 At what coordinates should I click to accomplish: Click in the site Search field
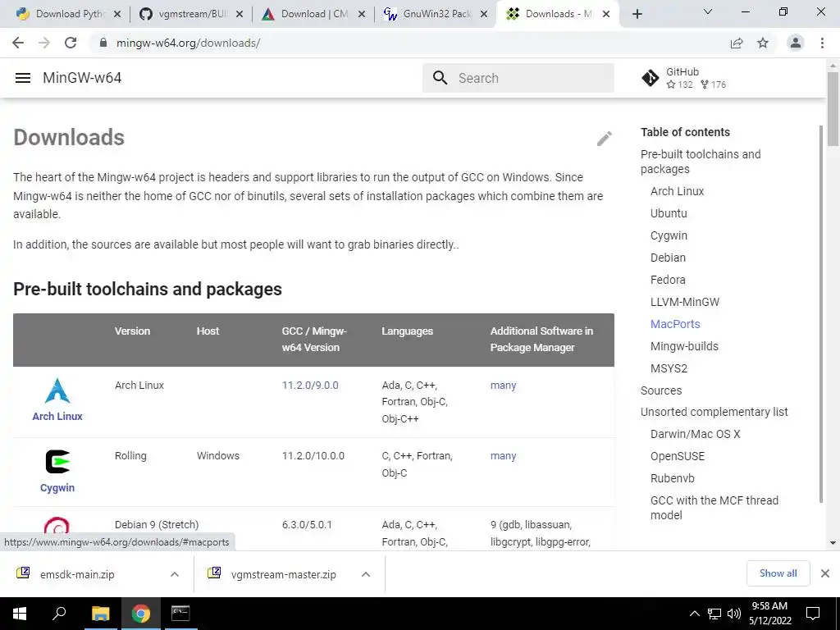click(x=518, y=78)
